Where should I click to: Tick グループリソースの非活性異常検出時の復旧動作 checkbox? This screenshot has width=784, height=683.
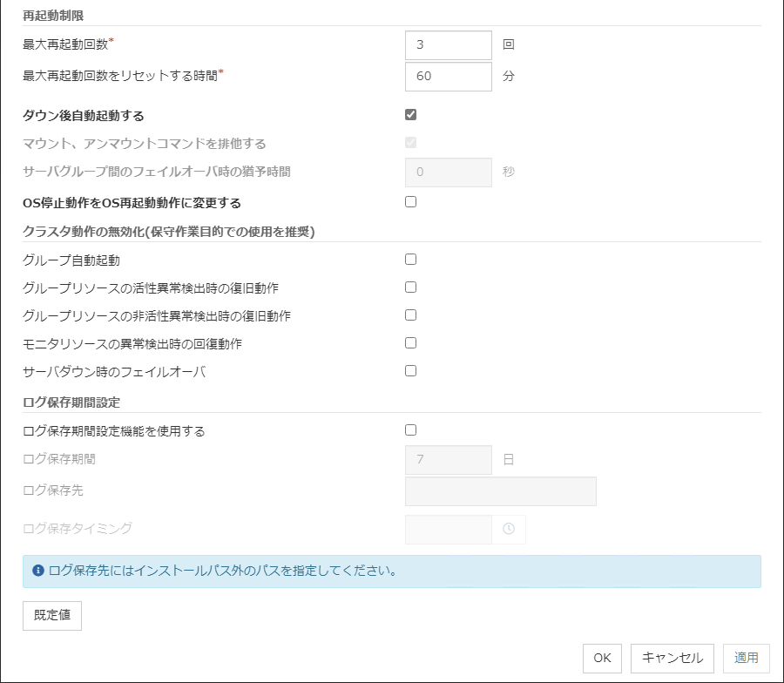[x=411, y=315]
